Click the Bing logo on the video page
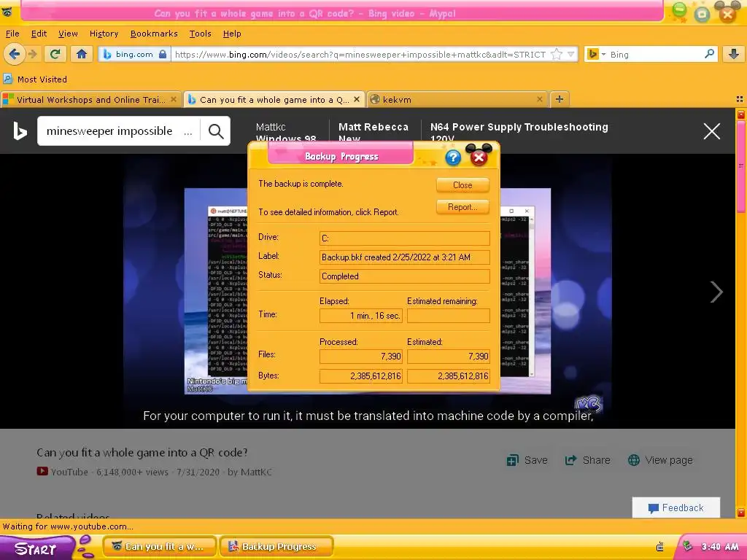 [20, 131]
